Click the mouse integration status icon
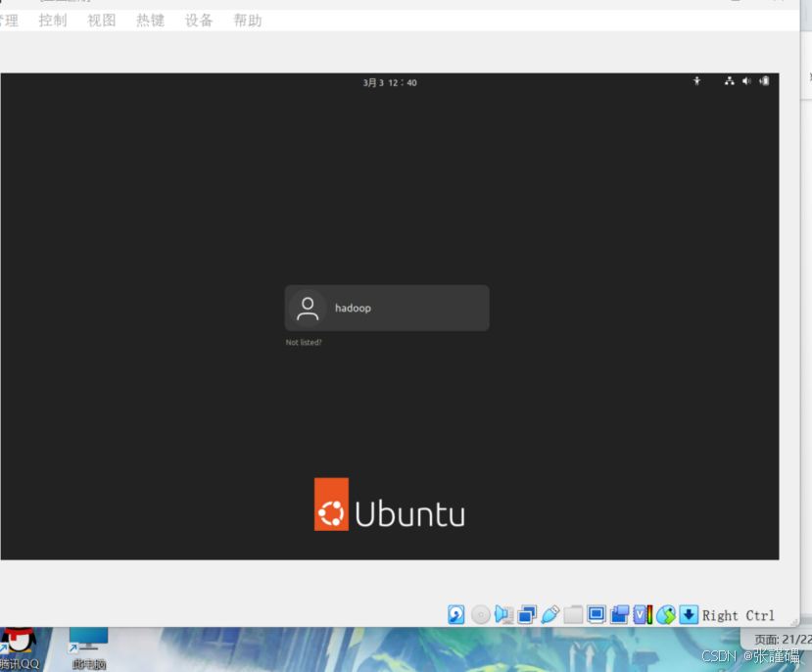 click(x=666, y=614)
